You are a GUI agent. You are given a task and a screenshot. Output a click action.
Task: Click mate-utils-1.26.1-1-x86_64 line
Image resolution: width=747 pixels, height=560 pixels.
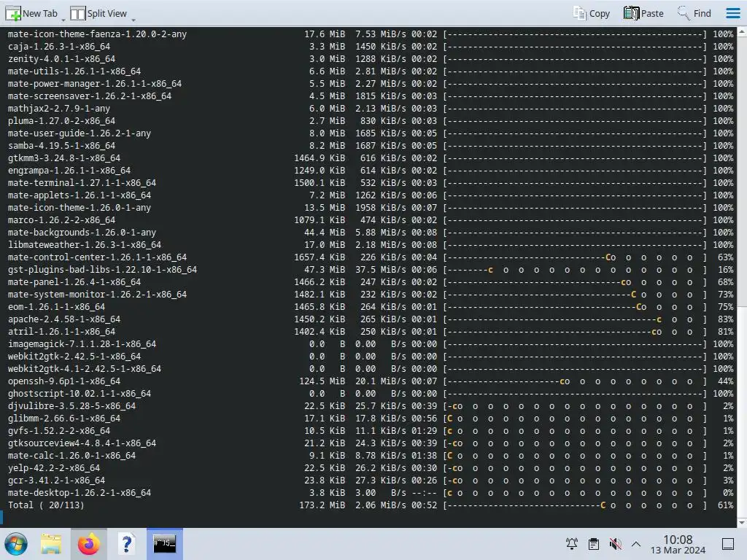(x=74, y=71)
